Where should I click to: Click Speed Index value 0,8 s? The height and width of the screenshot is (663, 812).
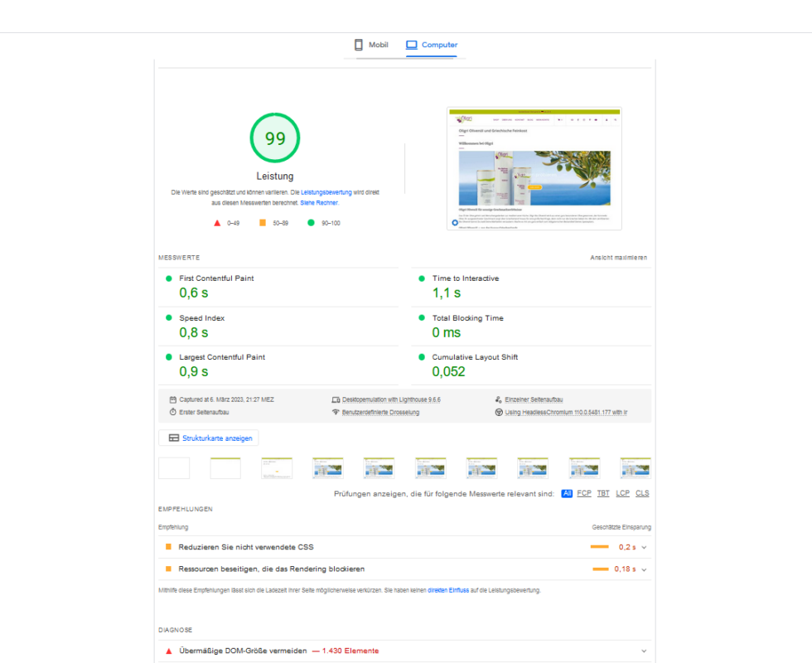coord(194,332)
